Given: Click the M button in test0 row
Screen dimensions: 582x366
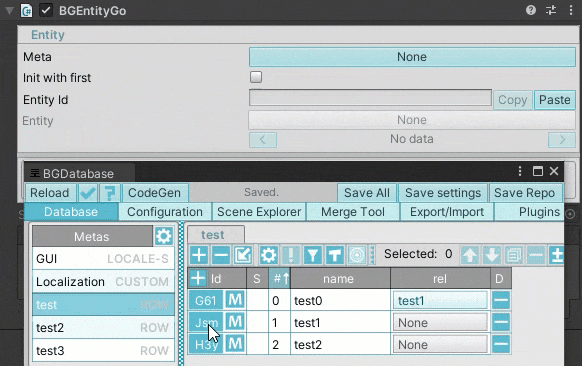Looking at the screenshot, I should coord(235,300).
